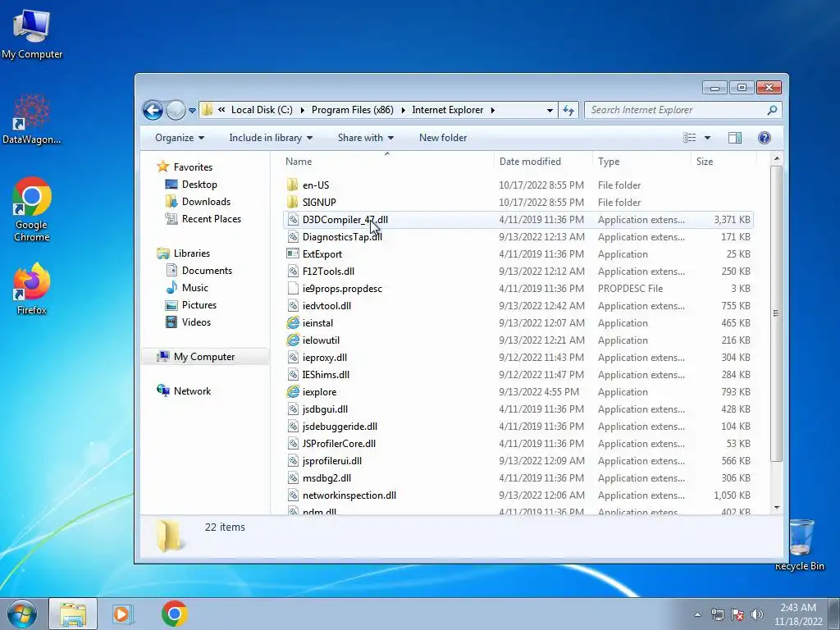Select the ieproxy.dll file name

[325, 358]
